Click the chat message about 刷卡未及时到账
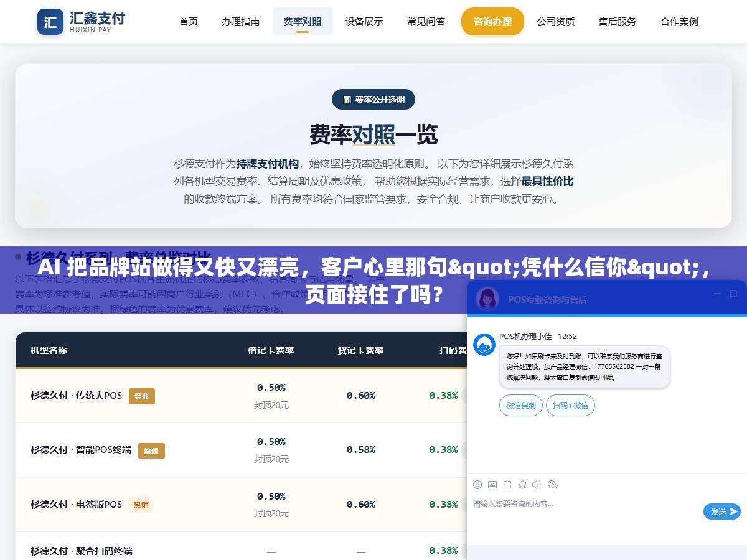The image size is (747, 560). click(585, 367)
